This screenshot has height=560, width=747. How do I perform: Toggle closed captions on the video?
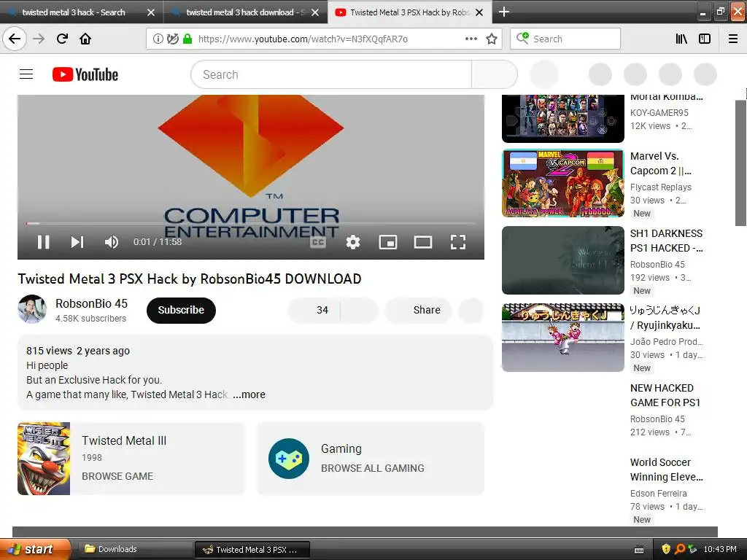pyautogui.click(x=318, y=242)
